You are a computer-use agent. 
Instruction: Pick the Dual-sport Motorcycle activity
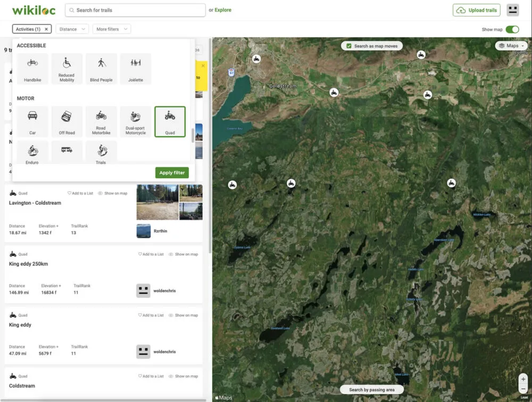coord(136,121)
